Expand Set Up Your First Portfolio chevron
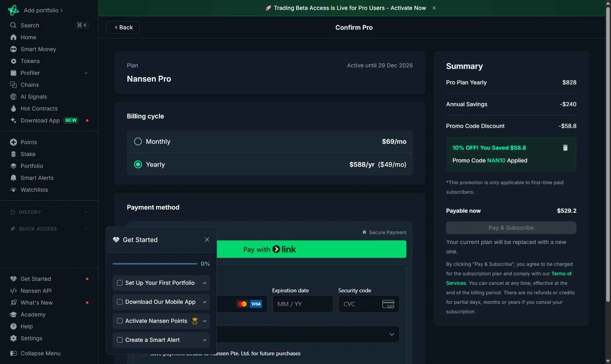The height and width of the screenshot is (364, 611). pyautogui.click(x=205, y=283)
